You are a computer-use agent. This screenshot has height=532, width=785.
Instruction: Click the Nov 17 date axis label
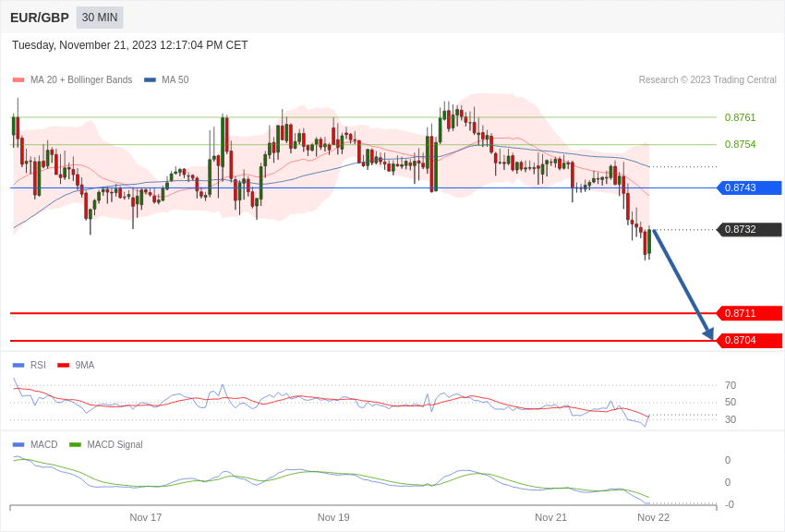(x=146, y=517)
